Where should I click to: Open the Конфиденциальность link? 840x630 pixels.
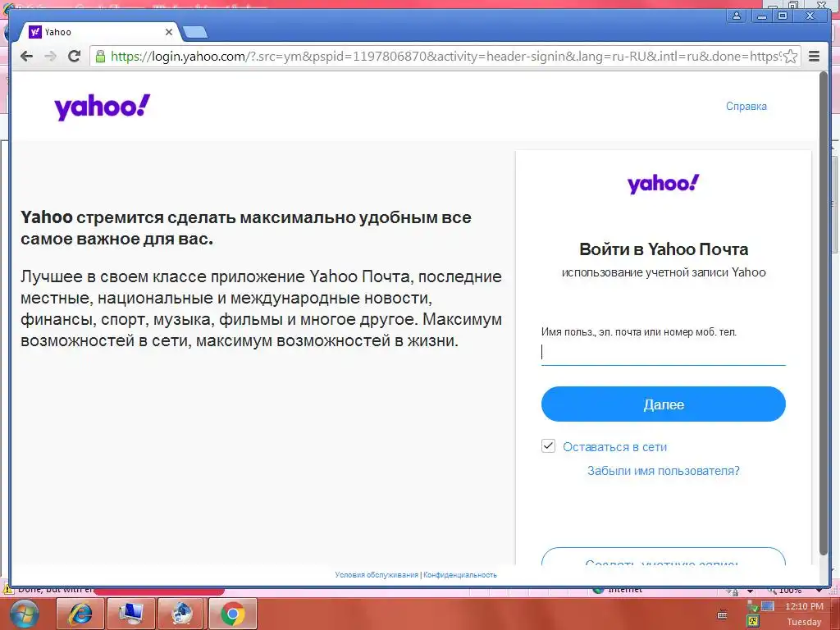tap(460, 575)
